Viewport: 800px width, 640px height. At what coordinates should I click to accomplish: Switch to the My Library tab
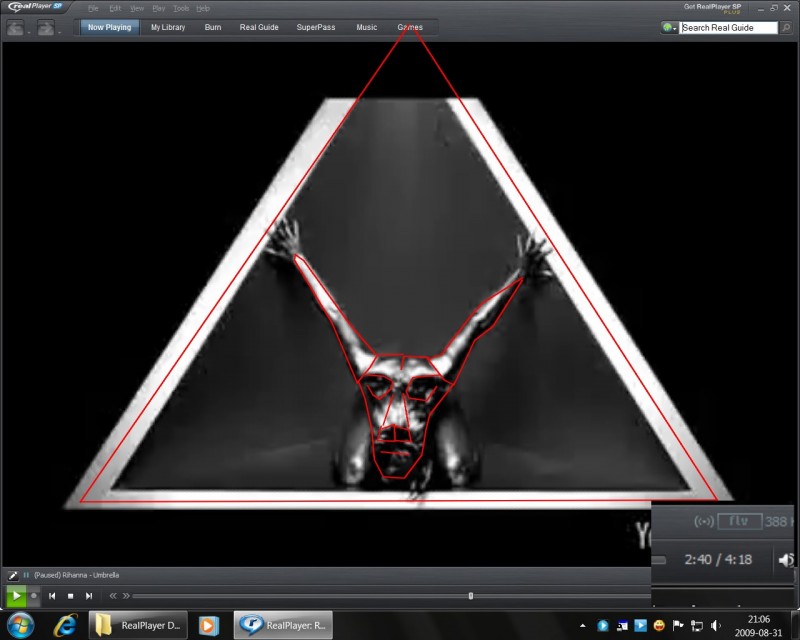tap(168, 28)
